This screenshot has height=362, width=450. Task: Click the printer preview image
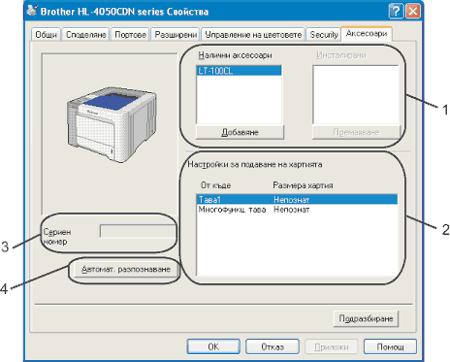pyautogui.click(x=112, y=124)
